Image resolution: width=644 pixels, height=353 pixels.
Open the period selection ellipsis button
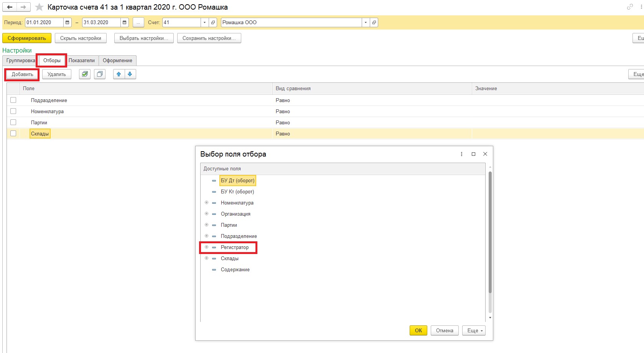138,22
